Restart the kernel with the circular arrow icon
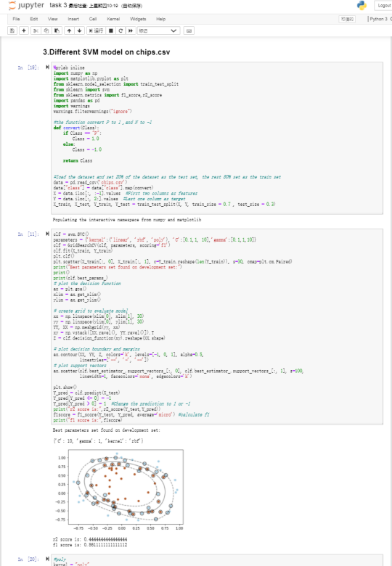The width and height of the screenshot is (392, 566). (121, 30)
